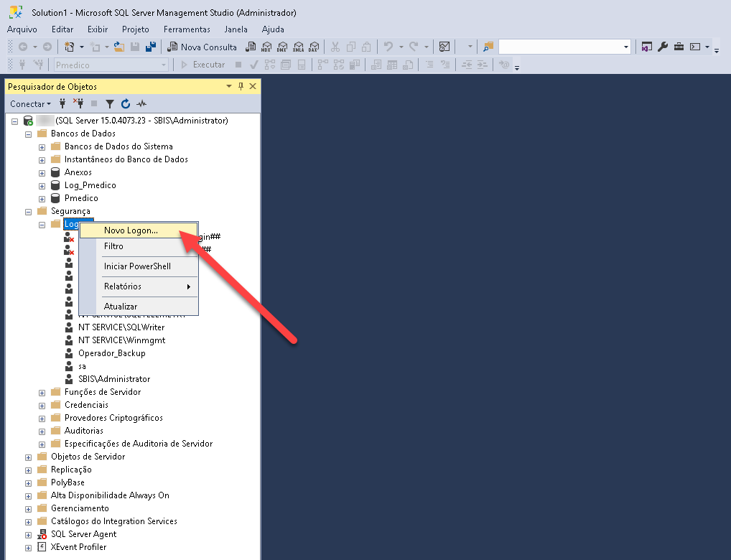The height and width of the screenshot is (560, 731).
Task: Click the Save All icon in toolbar
Action: 151,47
